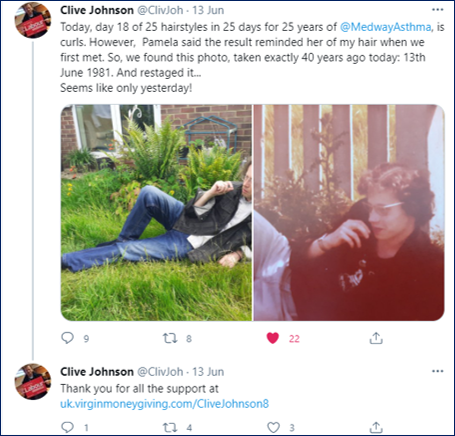Open the virginmoneygiving.com/CliveJohnson8 link
Screen dimensions: 455x436
pos(164,404)
